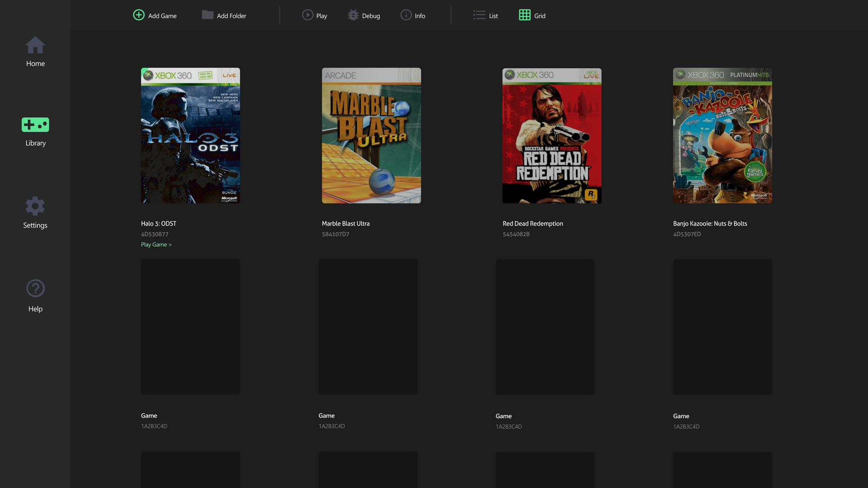Click the Banjo Kazooie: Nuts & Bolts title
Screen dimensions: 868x488
tap(710, 224)
